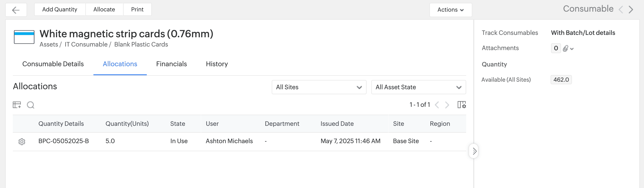This screenshot has width=644, height=188.
Task: Click the back arrow button
Action: [x=16, y=10]
